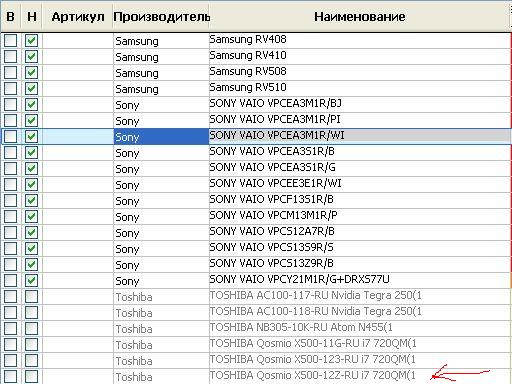The image size is (512, 384).
Task: Uncheck Н checkbox for SONY VAIO VPCY21M1R/G+DRX577U
Action: [32, 281]
